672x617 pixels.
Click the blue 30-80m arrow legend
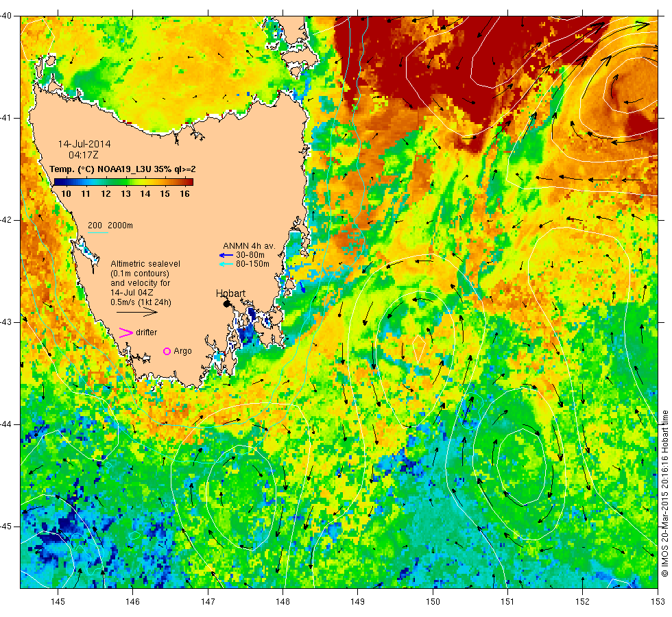[226, 255]
